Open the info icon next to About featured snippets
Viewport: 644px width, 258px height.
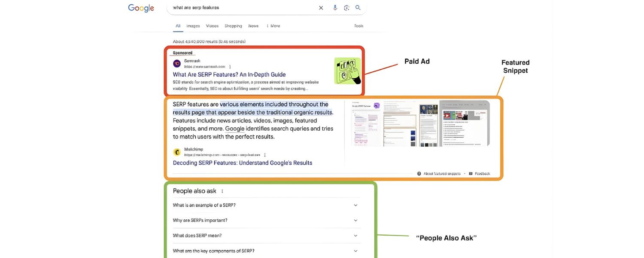click(x=419, y=173)
